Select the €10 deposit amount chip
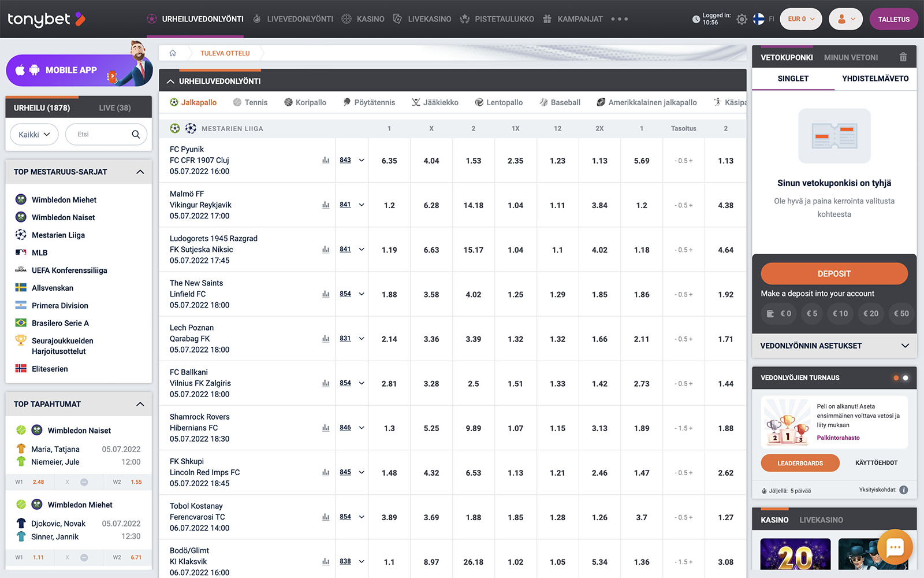The image size is (924, 578). [x=840, y=314]
